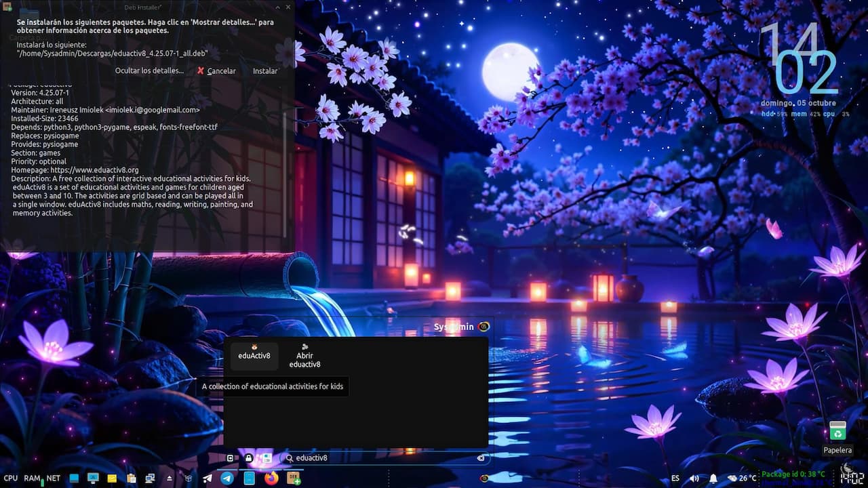Screen dimensions: 868x488
Task: Click the Sysadmin user avatar icon
Action: point(484,327)
